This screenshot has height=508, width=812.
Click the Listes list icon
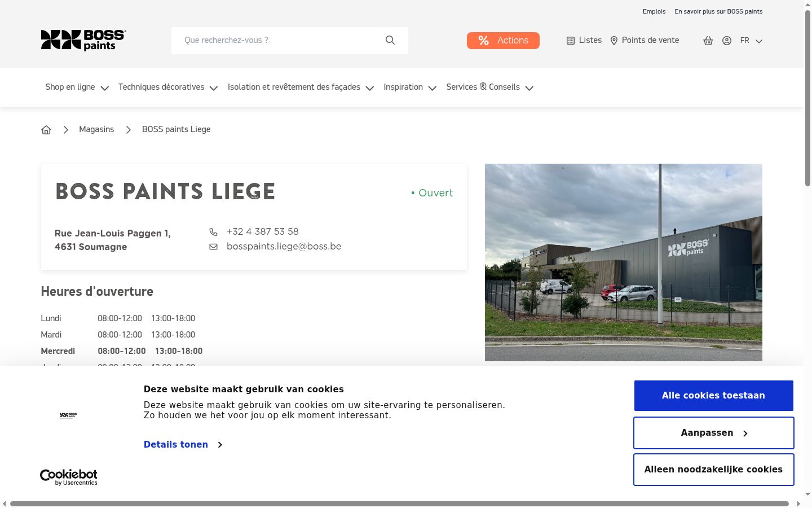[571, 41]
